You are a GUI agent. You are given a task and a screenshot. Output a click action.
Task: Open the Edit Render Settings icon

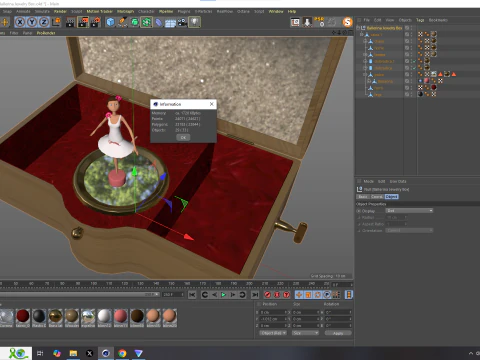(x=96, y=22)
